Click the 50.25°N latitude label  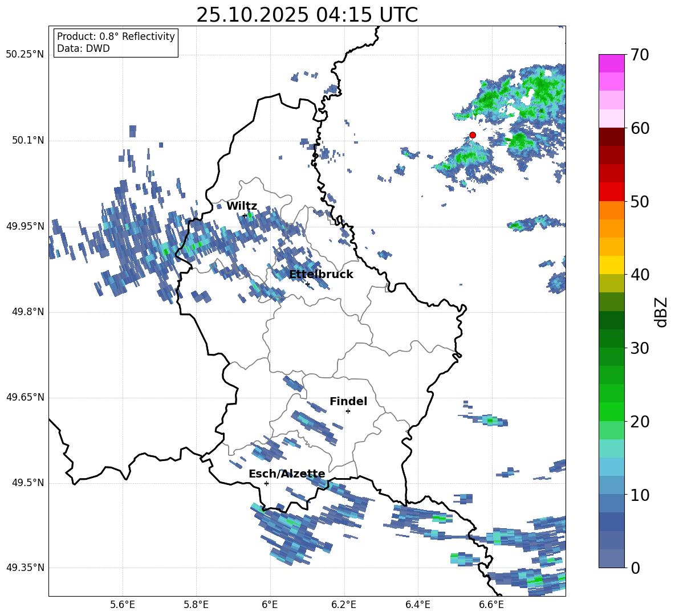click(25, 55)
